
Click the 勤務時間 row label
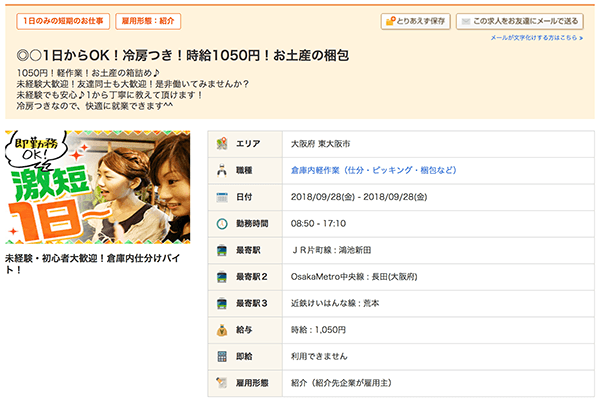point(252,223)
